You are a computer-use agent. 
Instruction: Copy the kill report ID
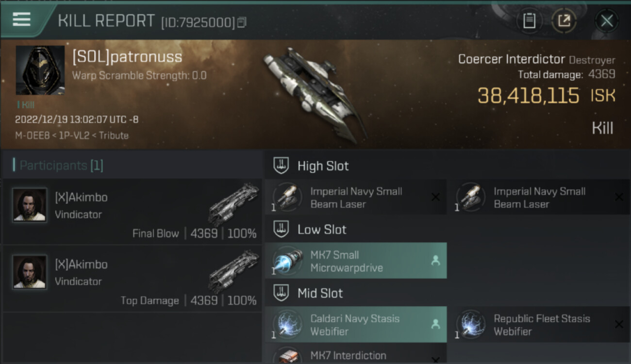(242, 22)
